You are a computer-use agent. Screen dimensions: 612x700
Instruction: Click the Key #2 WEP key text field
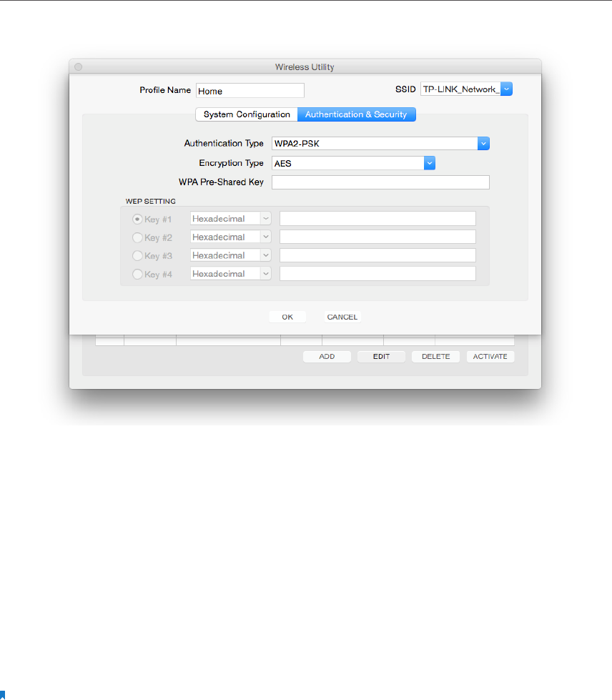(377, 237)
